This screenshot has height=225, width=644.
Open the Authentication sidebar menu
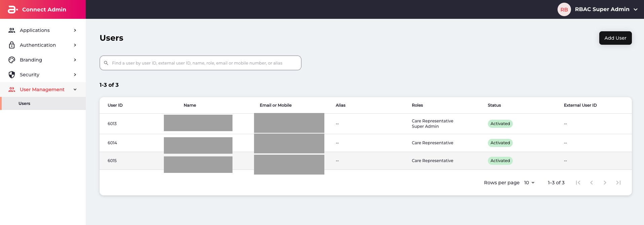tap(43, 45)
